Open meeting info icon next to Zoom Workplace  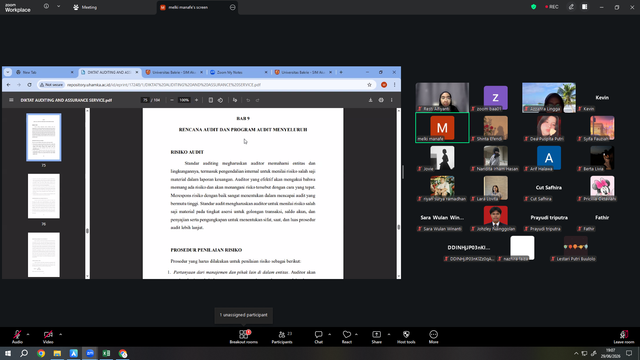coord(47,7)
